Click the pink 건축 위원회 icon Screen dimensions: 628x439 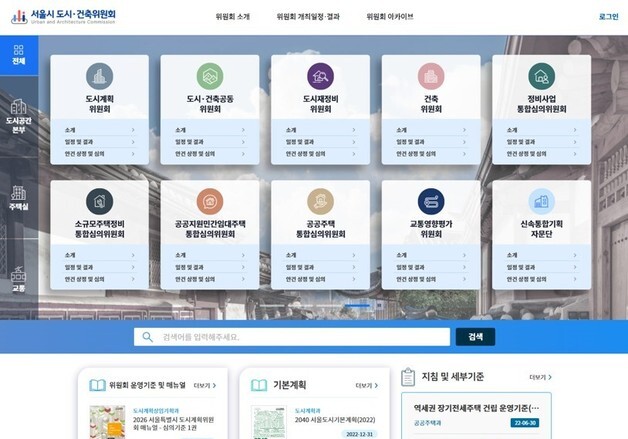[x=431, y=76]
